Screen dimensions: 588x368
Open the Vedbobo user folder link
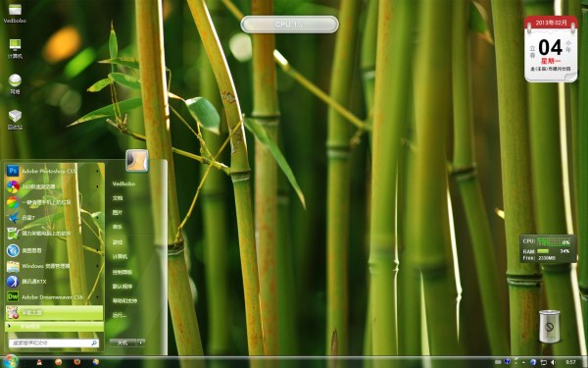click(123, 184)
